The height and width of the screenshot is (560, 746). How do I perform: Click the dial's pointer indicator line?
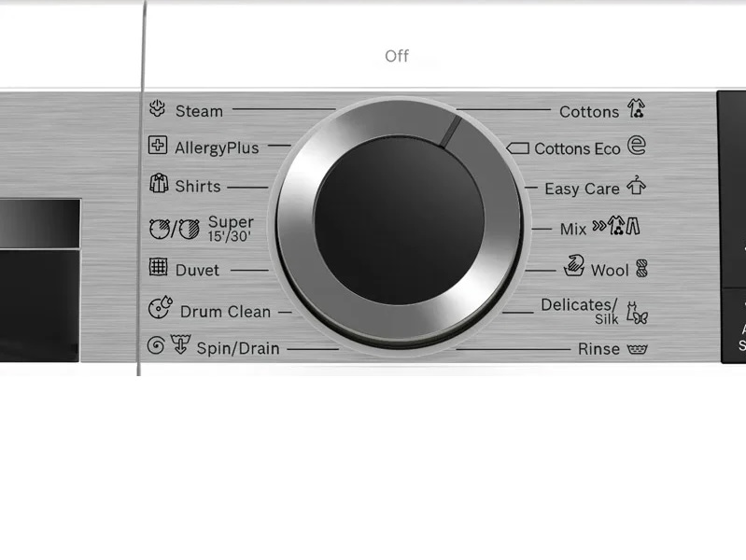pyautogui.click(x=451, y=132)
